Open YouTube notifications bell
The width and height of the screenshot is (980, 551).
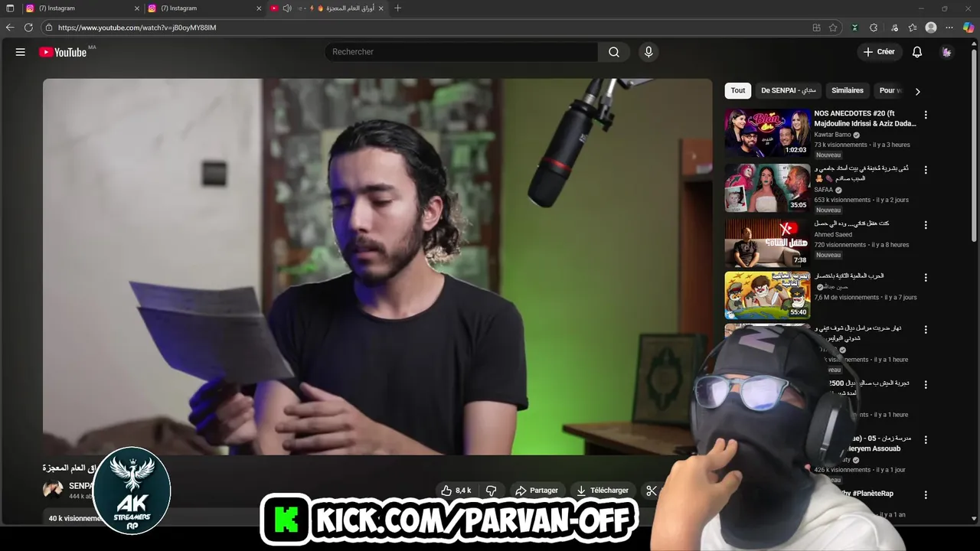click(916, 52)
